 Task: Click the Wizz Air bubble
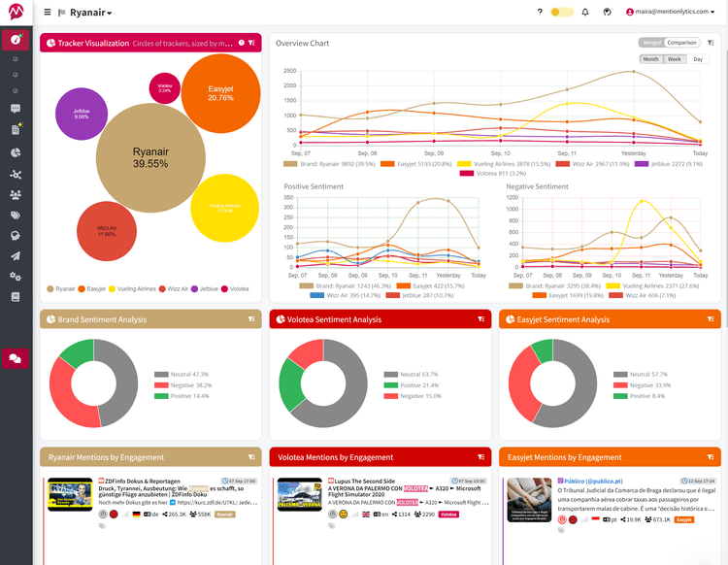point(107,231)
